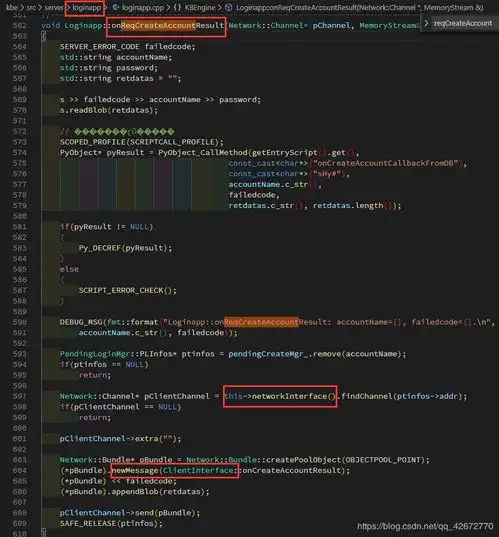Click the findChannel method call
Viewport: 499px width, 537px height.
367,396
